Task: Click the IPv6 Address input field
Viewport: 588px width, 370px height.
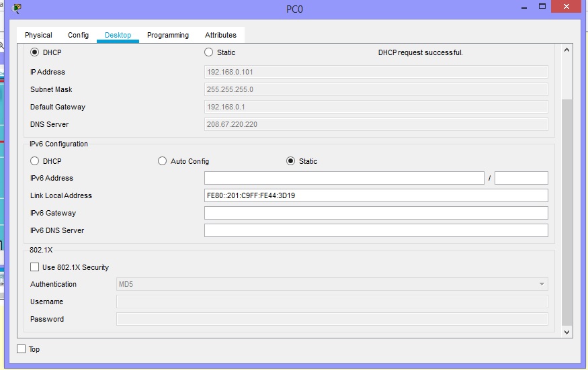Action: point(343,178)
